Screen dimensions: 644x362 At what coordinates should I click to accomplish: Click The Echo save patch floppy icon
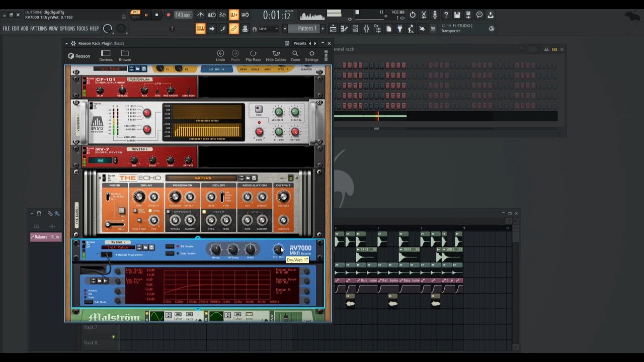[255, 178]
